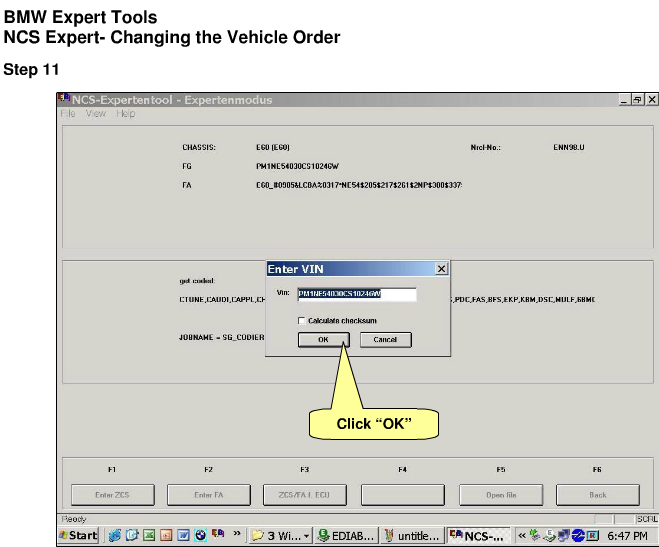This screenshot has width=659, height=547.
Task: Click the R tray icon near clock
Action: click(x=592, y=535)
